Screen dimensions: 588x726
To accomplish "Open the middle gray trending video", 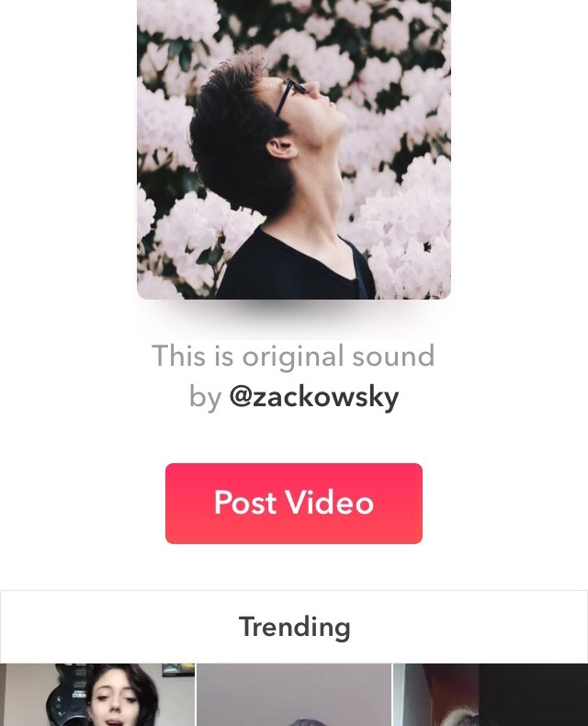I will tap(294, 695).
